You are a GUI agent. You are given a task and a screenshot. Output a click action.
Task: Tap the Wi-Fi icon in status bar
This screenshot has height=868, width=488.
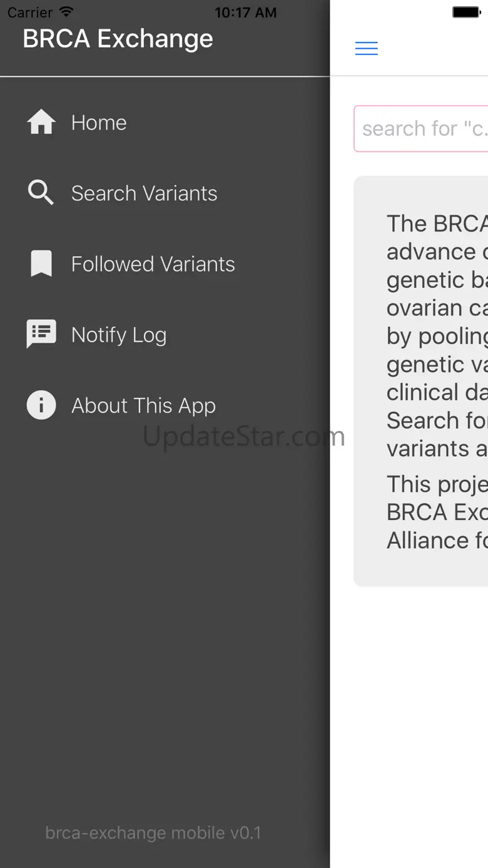tap(66, 12)
